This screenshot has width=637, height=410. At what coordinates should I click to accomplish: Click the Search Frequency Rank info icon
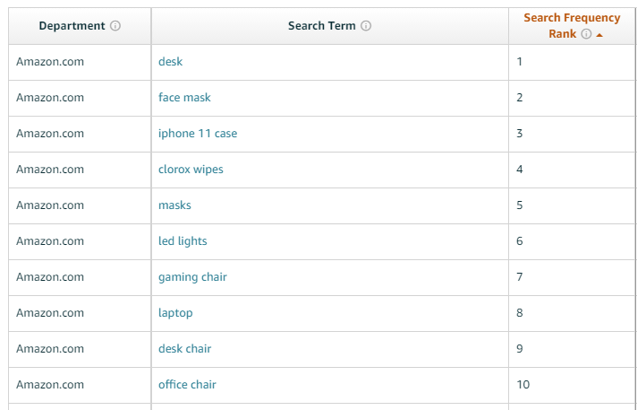tap(586, 34)
